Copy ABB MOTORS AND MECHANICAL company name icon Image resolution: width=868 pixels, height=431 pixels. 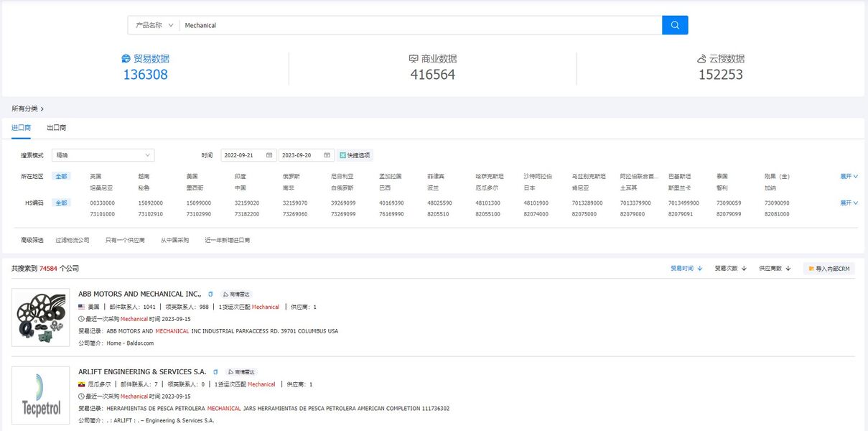point(210,294)
